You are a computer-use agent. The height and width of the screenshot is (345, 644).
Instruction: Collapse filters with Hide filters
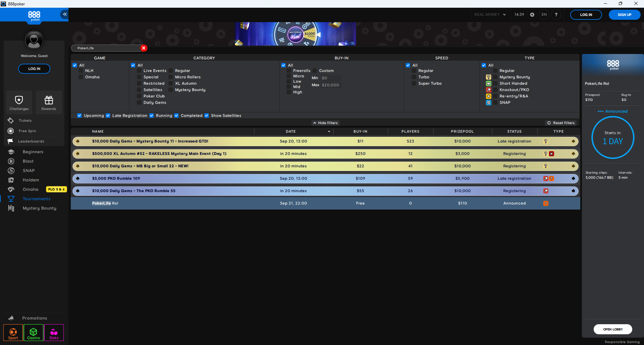(325, 123)
